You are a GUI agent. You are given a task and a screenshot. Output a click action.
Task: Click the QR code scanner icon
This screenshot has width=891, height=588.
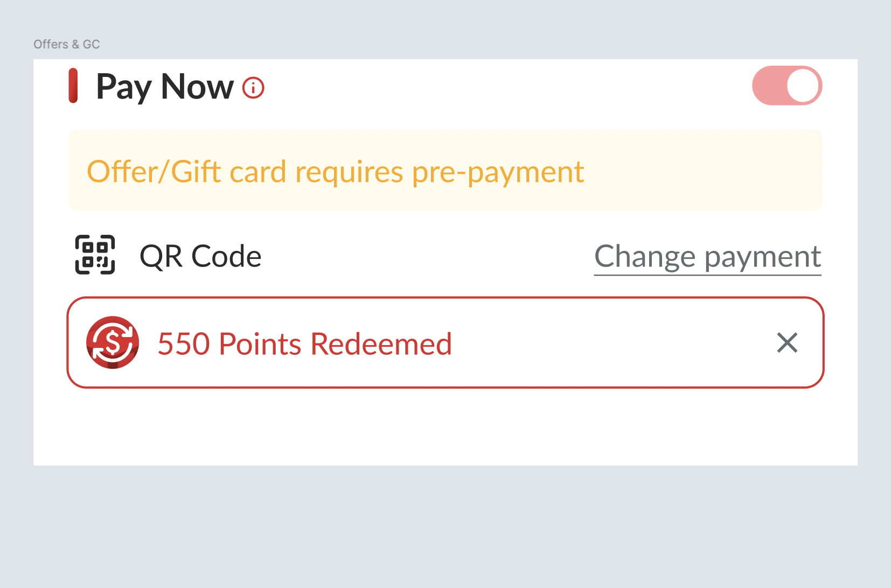click(95, 255)
